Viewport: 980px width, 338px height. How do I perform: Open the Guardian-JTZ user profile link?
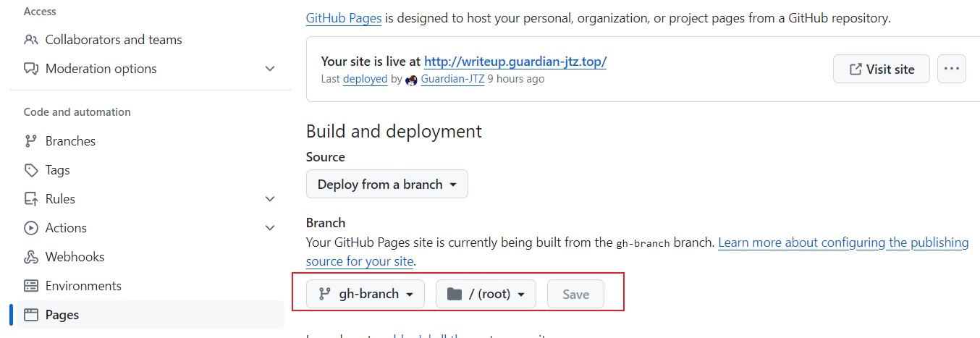452,79
